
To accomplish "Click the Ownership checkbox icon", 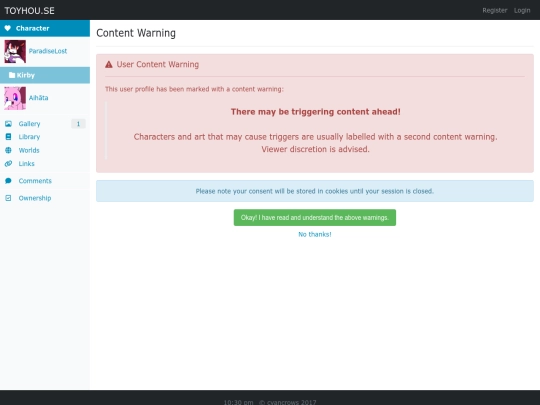I will 8,198.
